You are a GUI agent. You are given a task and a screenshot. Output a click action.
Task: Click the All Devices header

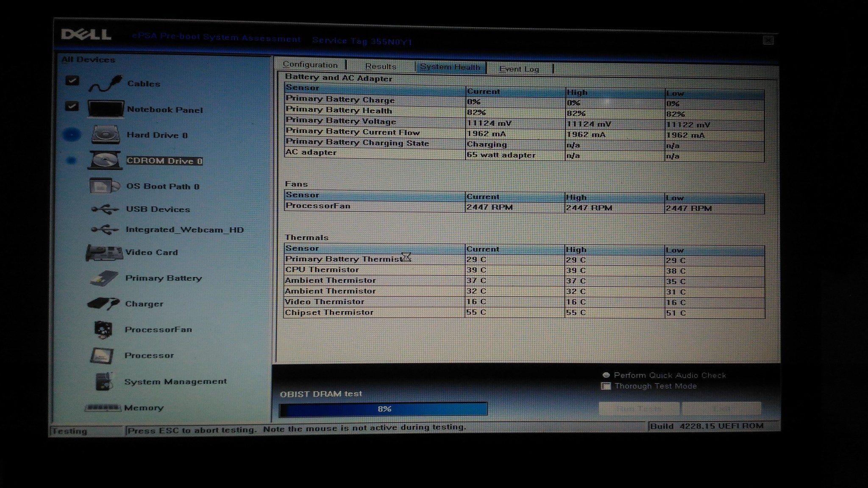click(x=88, y=60)
